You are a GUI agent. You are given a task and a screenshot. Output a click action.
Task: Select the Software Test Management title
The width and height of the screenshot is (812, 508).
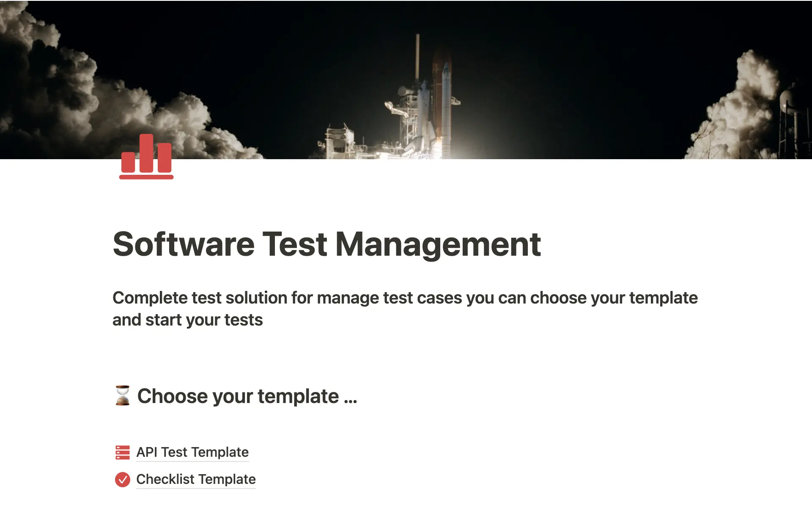326,245
